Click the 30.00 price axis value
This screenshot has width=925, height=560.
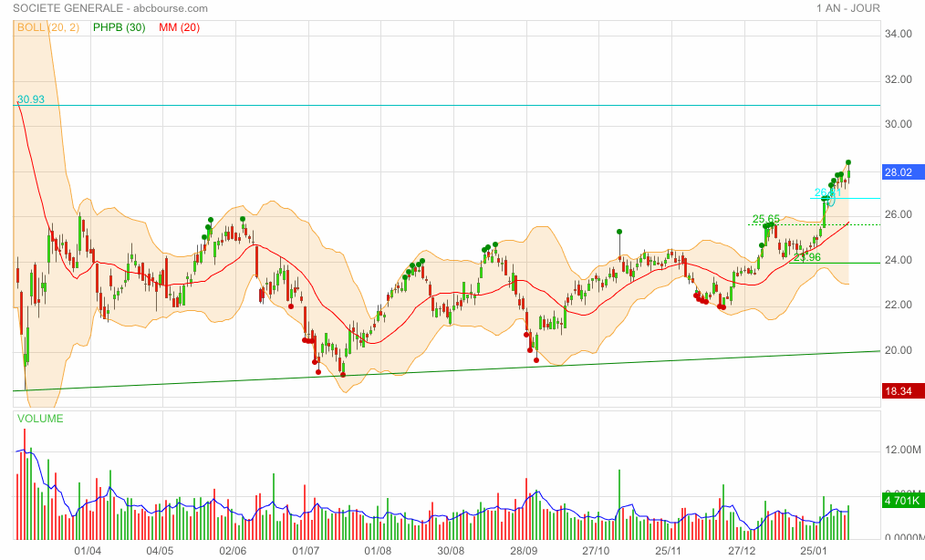pos(899,124)
